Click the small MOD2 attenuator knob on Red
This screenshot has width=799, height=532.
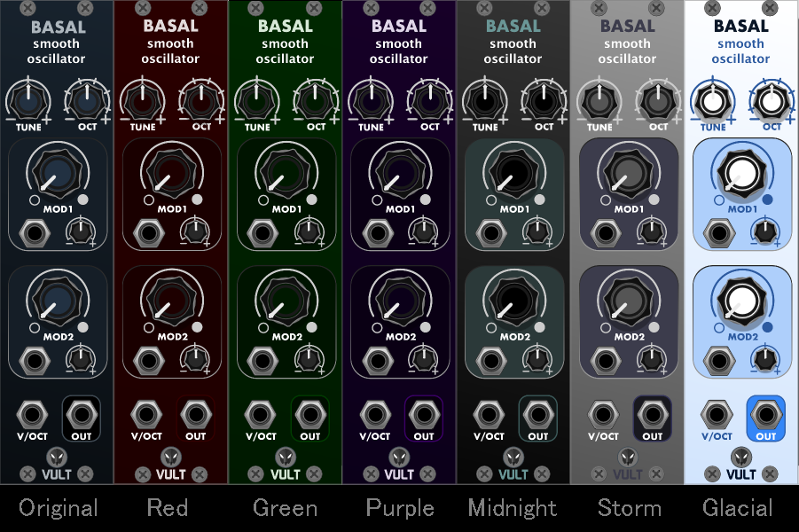[x=194, y=359]
